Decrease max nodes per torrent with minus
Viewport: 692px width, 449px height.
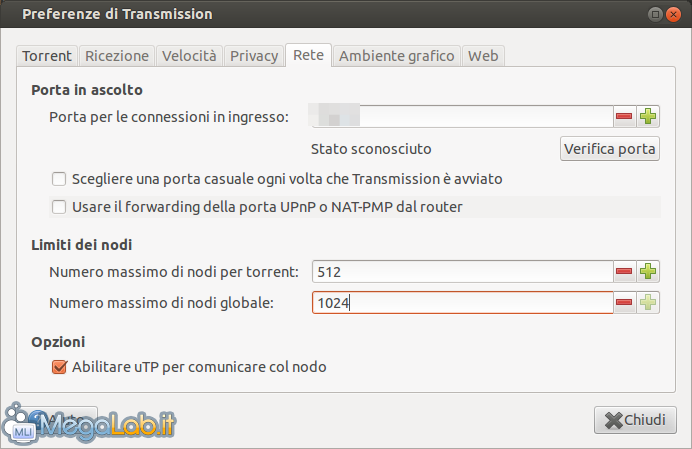pyautogui.click(x=624, y=272)
